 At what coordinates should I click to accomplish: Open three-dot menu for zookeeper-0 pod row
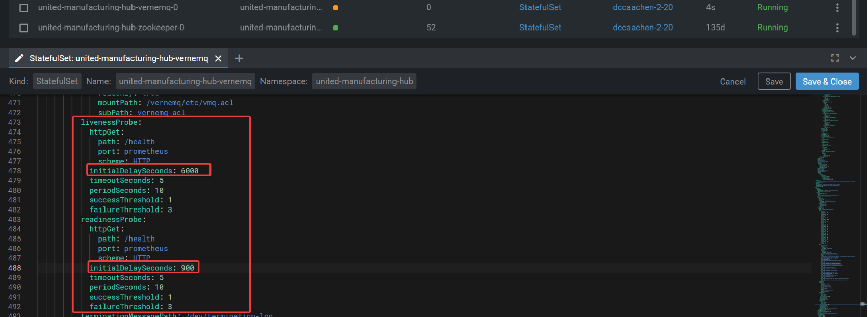[837, 28]
